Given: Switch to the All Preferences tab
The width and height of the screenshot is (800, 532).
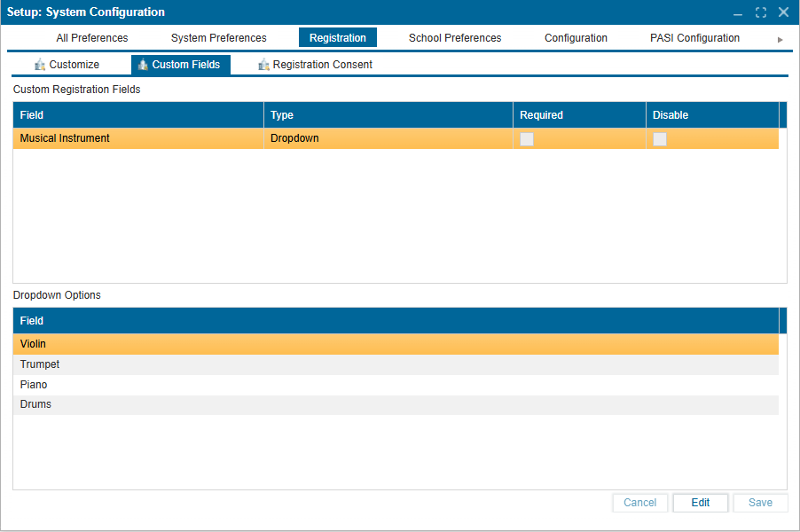Looking at the screenshot, I should coord(91,37).
